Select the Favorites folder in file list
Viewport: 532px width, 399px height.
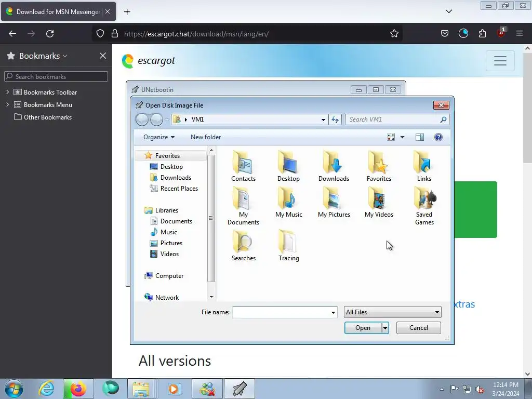(x=379, y=167)
